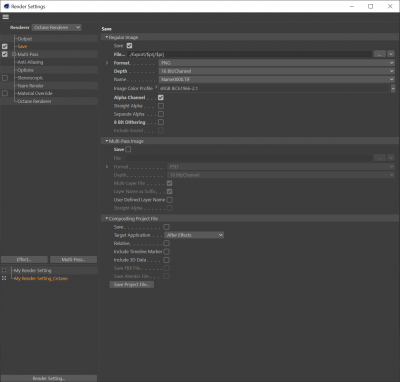Viewport: 400px width, 382px height.
Task: Collapse the Compositing Project File section
Action: tap(107, 218)
